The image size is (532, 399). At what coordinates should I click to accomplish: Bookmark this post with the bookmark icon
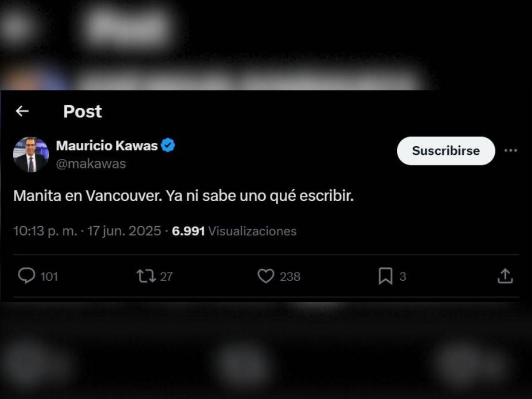385,277
